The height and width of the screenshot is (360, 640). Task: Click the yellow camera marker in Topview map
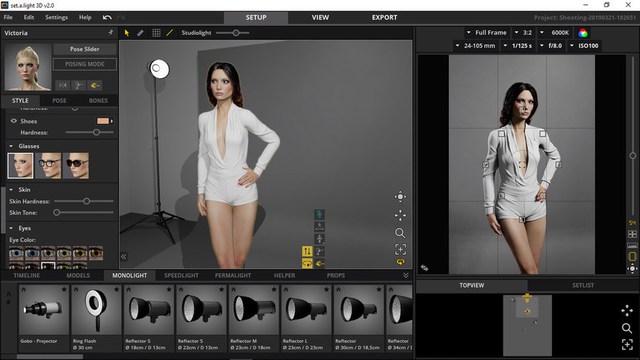527,298
